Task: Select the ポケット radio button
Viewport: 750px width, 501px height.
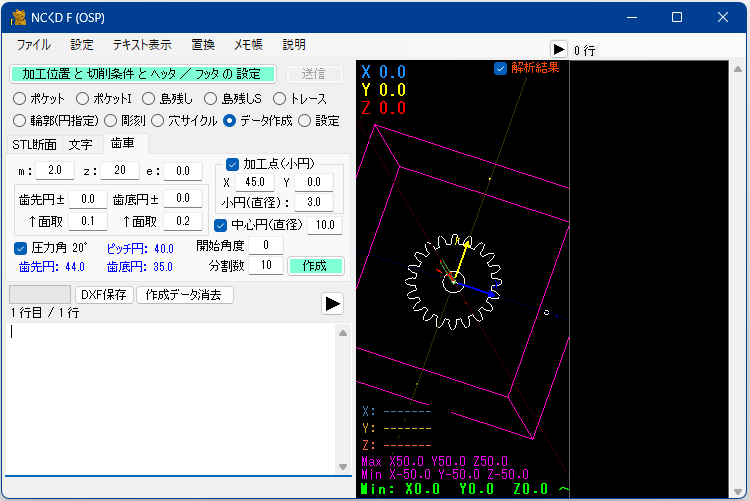Action: (19, 99)
